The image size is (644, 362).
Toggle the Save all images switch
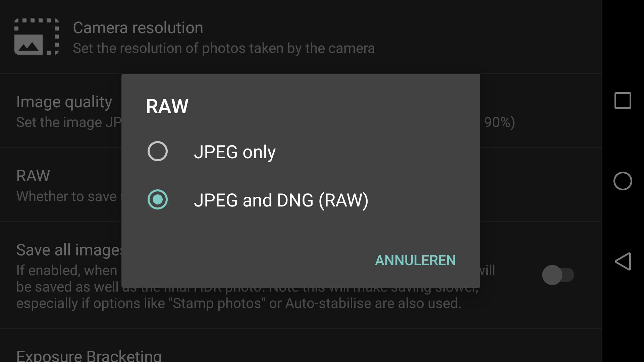(557, 275)
